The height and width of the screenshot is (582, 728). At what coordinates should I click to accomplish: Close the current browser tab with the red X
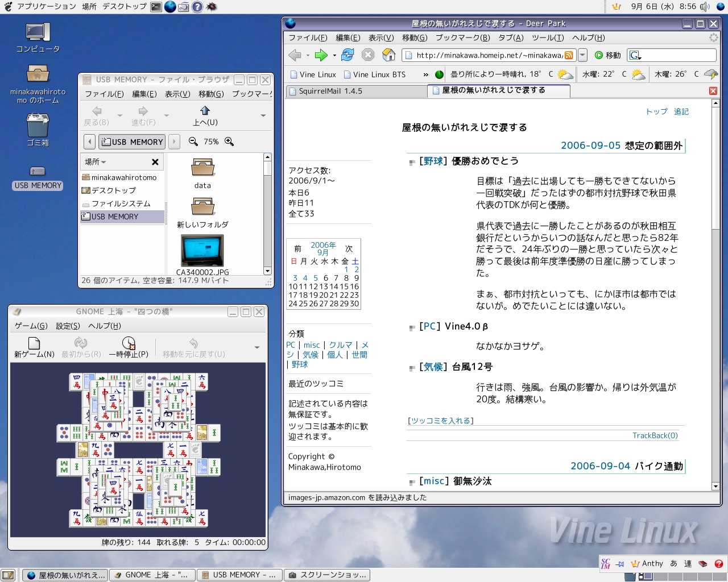coord(713,91)
